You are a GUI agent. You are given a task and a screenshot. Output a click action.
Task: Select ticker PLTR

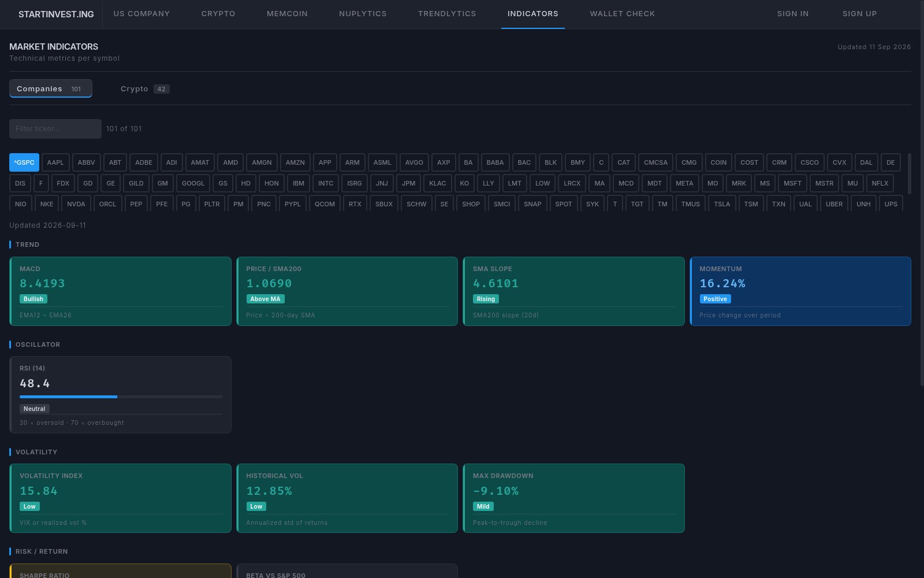[x=212, y=204]
